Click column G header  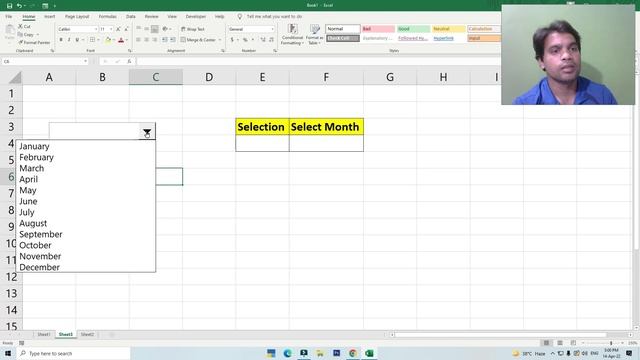click(x=390, y=77)
